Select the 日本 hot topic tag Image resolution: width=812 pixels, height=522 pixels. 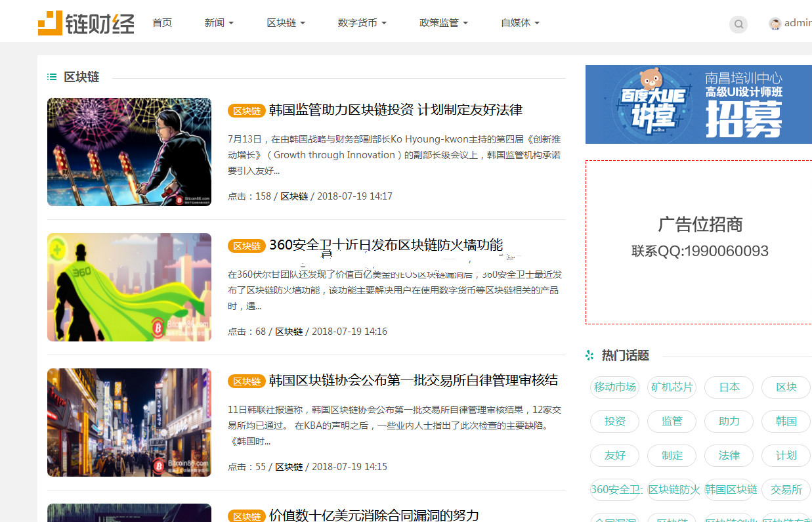(x=729, y=387)
